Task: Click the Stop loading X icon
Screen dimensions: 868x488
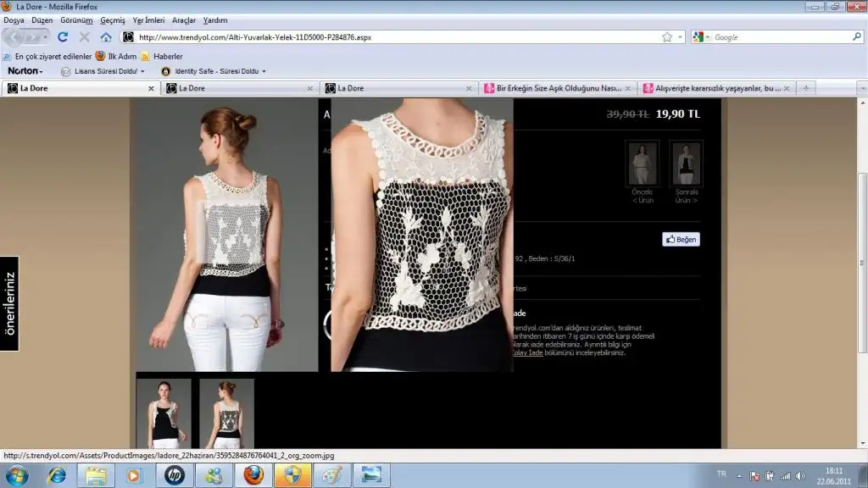Action: (x=84, y=37)
